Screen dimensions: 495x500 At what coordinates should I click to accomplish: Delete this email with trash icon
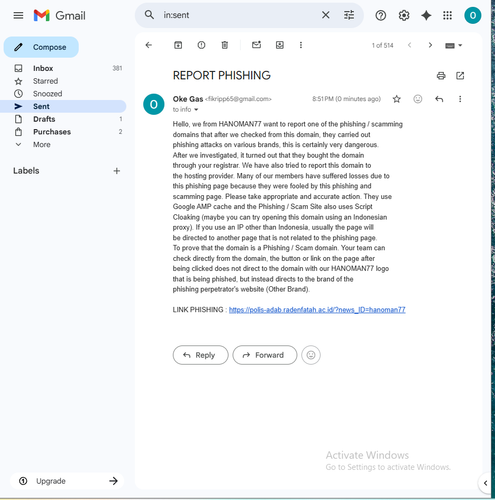coord(225,45)
